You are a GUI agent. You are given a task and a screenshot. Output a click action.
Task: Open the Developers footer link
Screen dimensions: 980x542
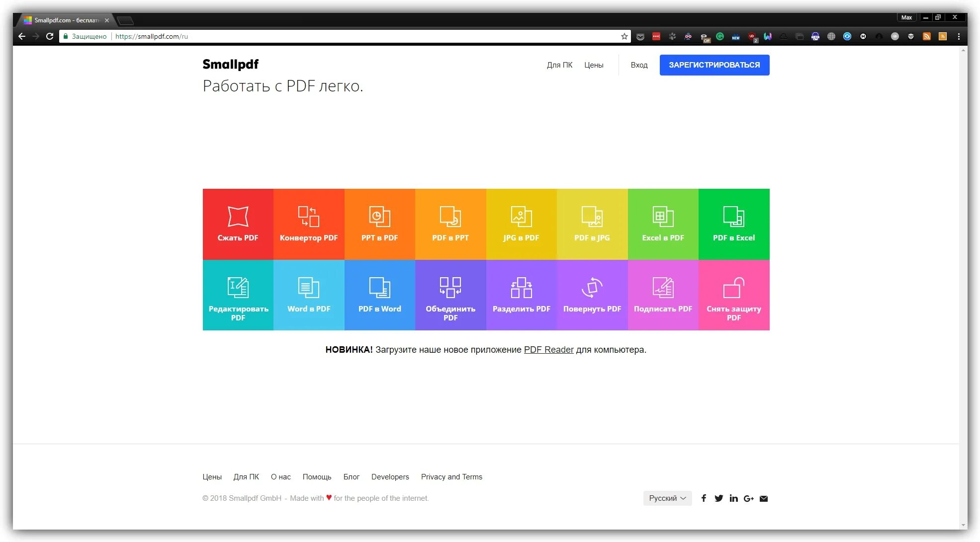[x=390, y=477]
